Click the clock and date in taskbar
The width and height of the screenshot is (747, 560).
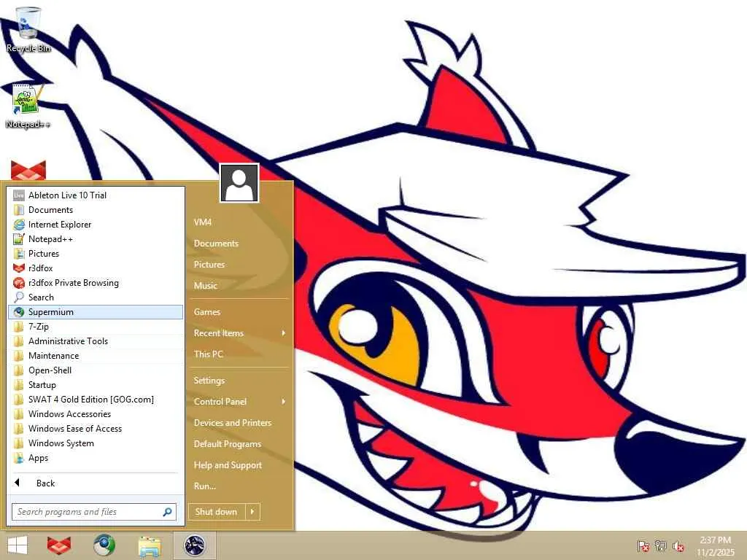pos(716,545)
